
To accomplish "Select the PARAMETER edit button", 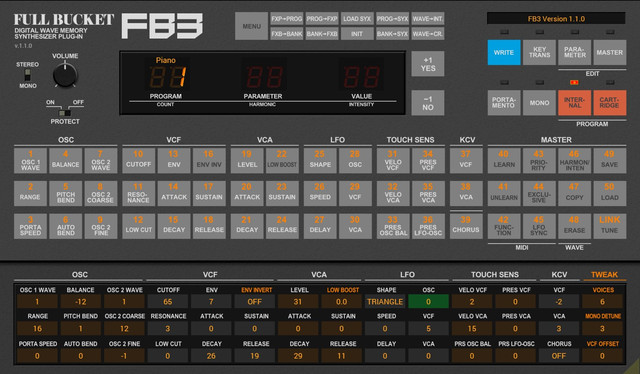I will pos(575,52).
